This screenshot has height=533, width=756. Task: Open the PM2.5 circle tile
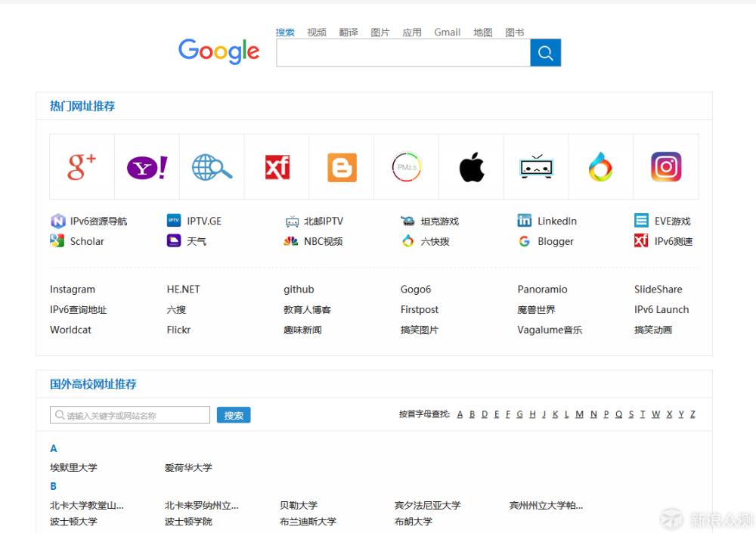point(407,167)
